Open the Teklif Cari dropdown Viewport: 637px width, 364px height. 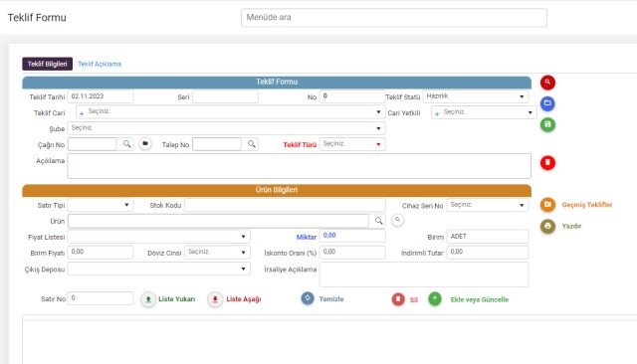(x=231, y=112)
